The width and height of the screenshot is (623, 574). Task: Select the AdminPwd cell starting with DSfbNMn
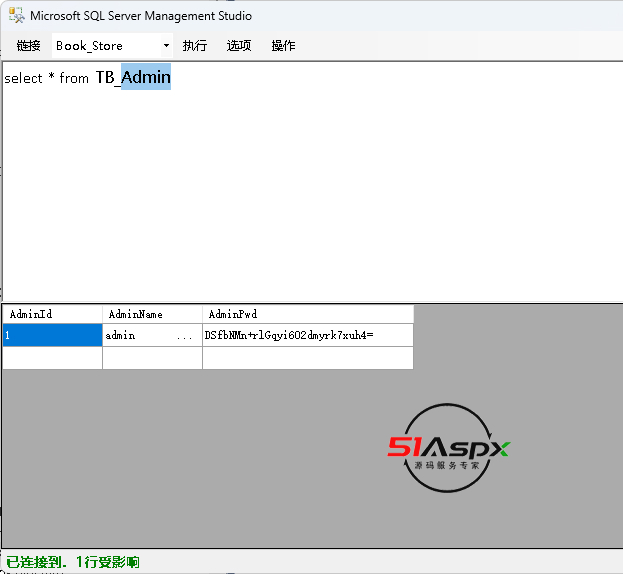click(x=308, y=335)
